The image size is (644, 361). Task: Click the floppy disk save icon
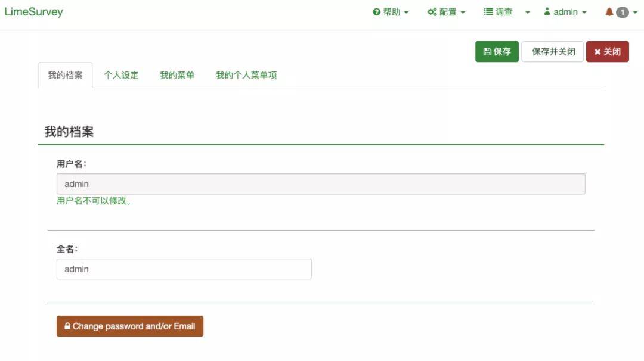[487, 52]
